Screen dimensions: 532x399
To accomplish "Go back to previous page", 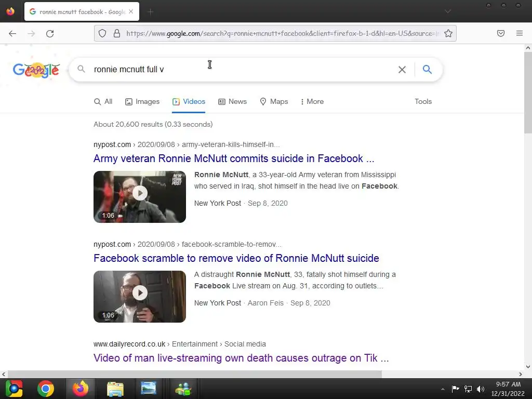I will tap(12, 34).
